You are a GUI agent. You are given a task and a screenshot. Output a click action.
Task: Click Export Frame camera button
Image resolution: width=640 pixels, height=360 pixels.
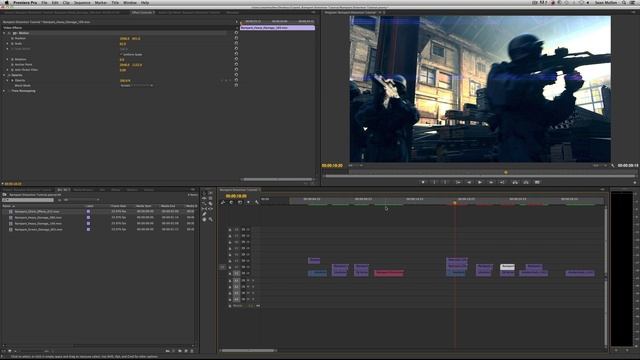pos(537,182)
